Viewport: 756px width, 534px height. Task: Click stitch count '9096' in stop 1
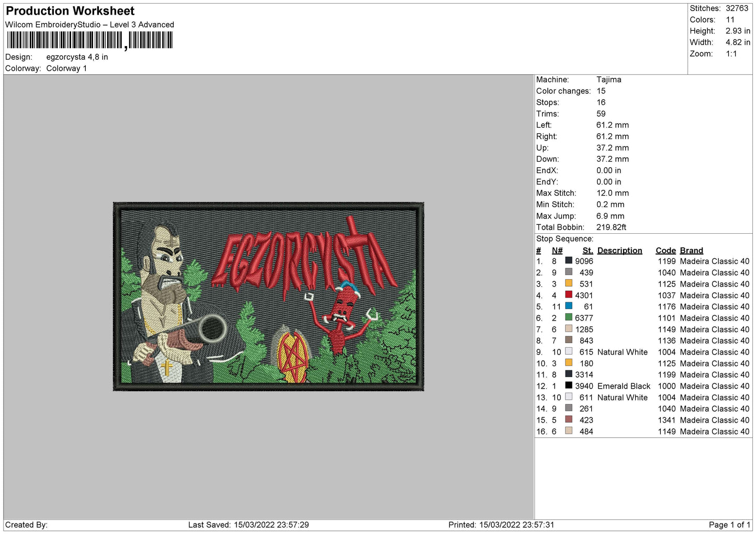584,261
